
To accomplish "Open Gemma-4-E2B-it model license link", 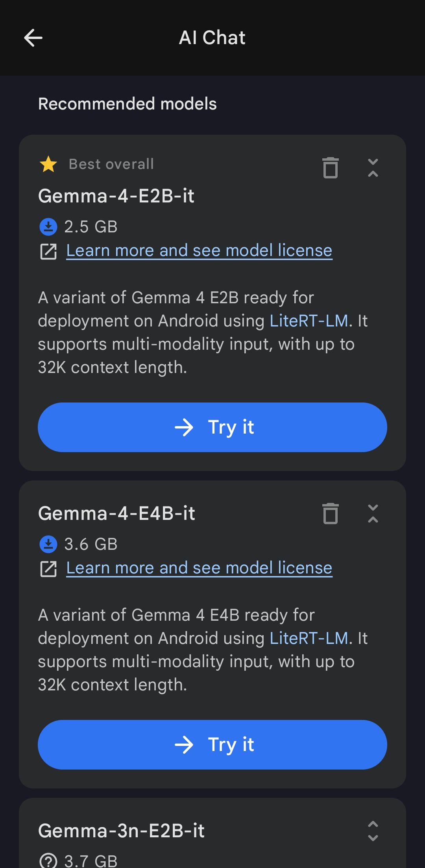I will click(x=199, y=250).
